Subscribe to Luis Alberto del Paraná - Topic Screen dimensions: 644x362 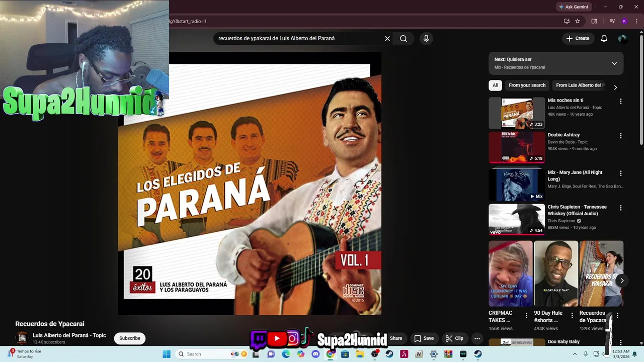click(130, 338)
